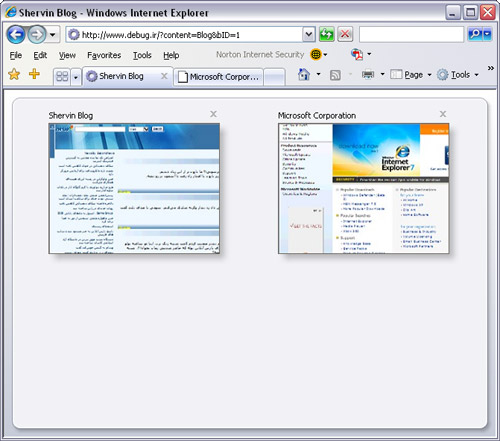Refresh the page with green arrows icon
The height and width of the screenshot is (441, 500).
tap(327, 34)
